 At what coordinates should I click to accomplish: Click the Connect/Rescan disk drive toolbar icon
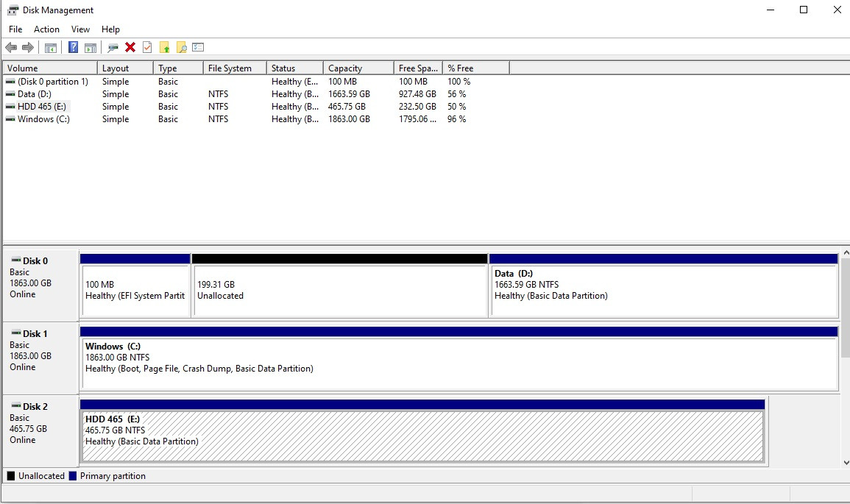(113, 48)
